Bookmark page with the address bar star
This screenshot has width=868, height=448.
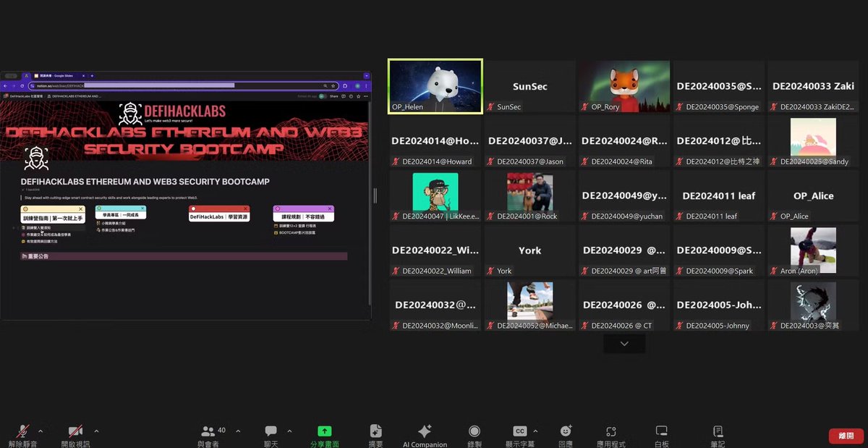click(x=333, y=85)
